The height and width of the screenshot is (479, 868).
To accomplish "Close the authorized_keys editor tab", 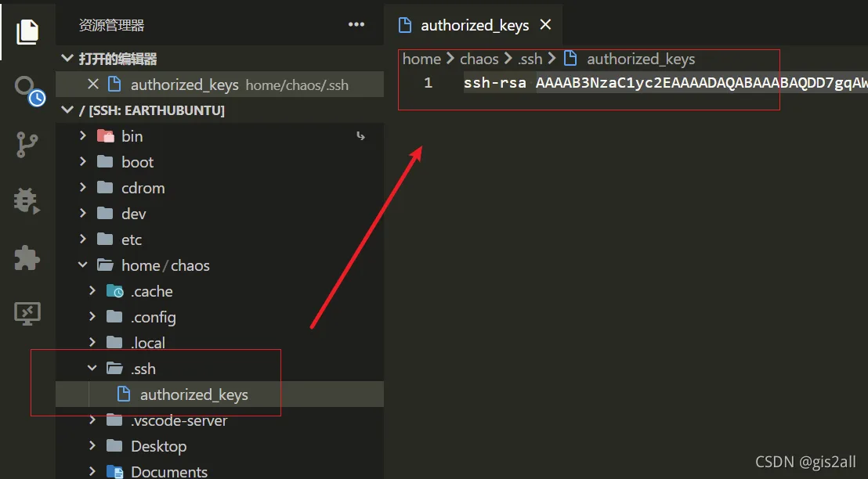I will (x=545, y=25).
